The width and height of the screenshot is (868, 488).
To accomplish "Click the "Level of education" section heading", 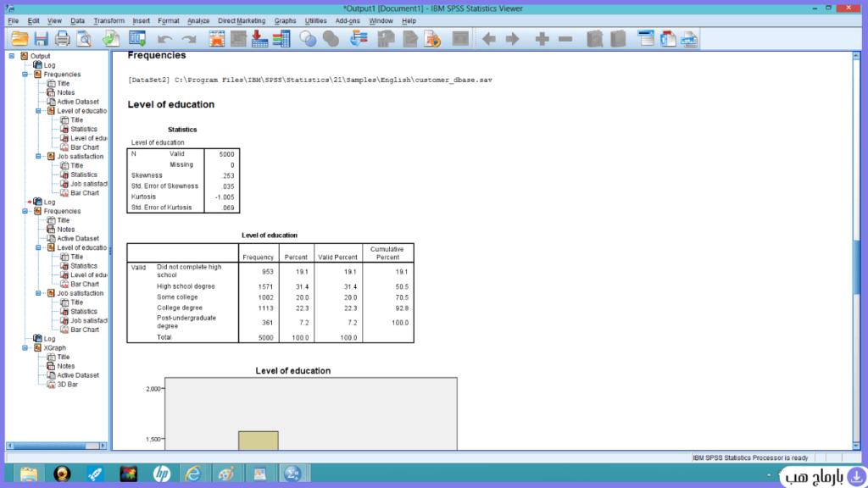I will click(170, 104).
